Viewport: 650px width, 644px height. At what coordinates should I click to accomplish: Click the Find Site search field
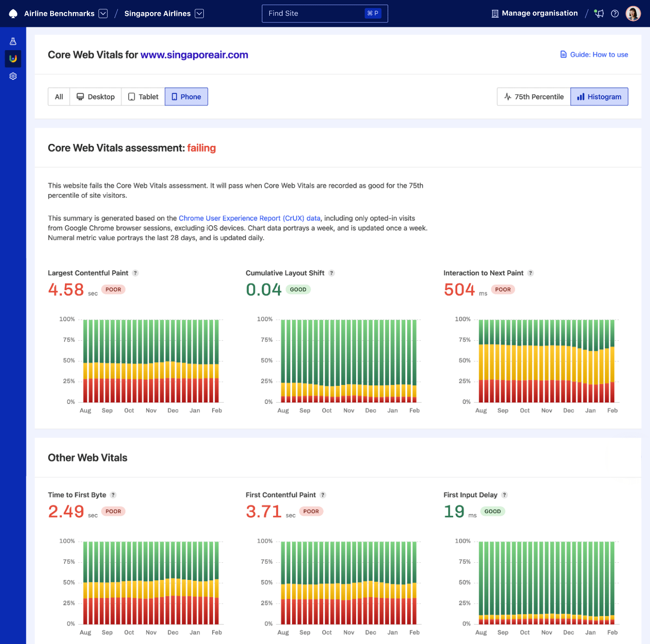325,13
